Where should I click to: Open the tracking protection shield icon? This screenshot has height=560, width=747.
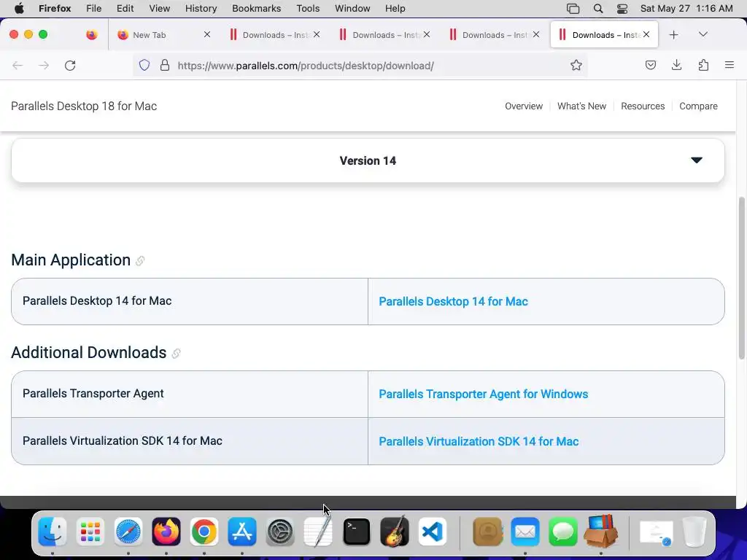pos(144,65)
